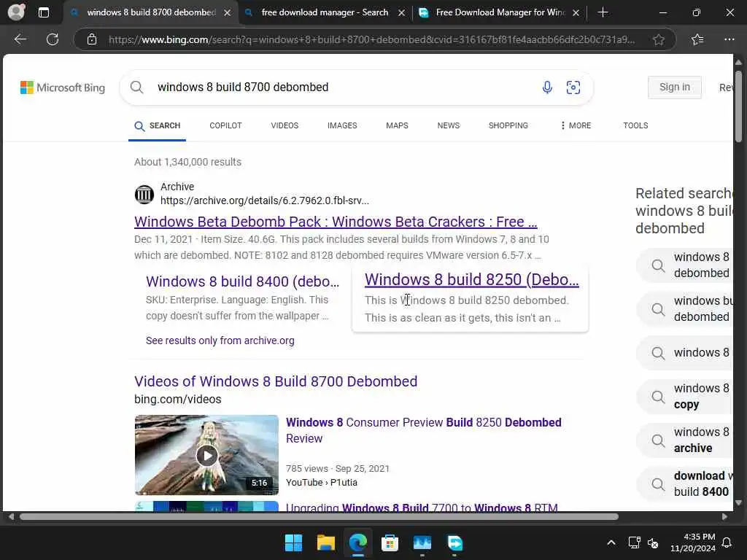Select the VIDEOS search tab

tap(285, 125)
